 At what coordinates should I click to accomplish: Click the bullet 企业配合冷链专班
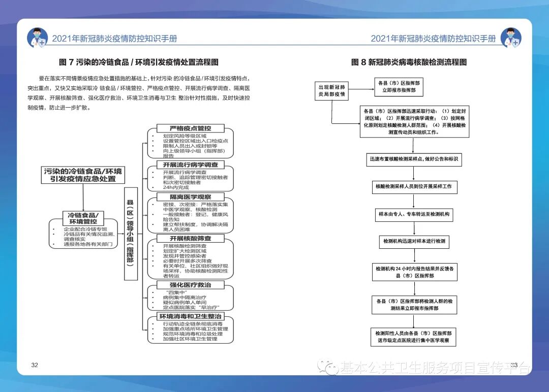point(85,229)
